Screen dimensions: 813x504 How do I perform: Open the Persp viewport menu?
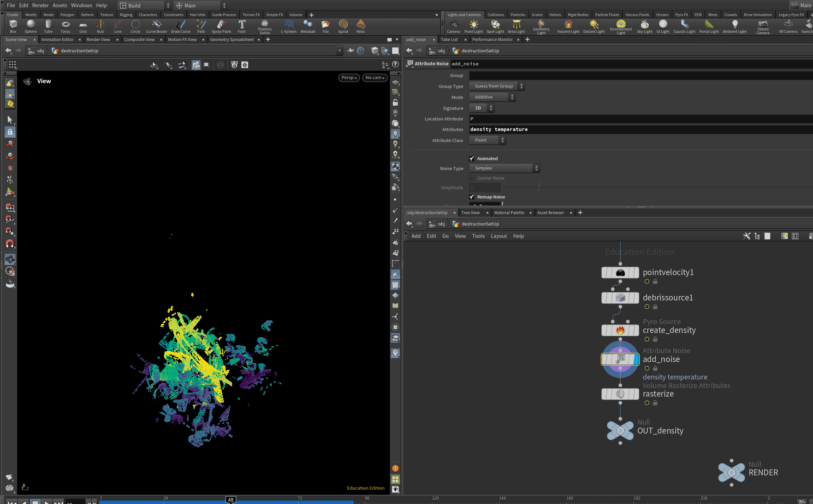349,78
